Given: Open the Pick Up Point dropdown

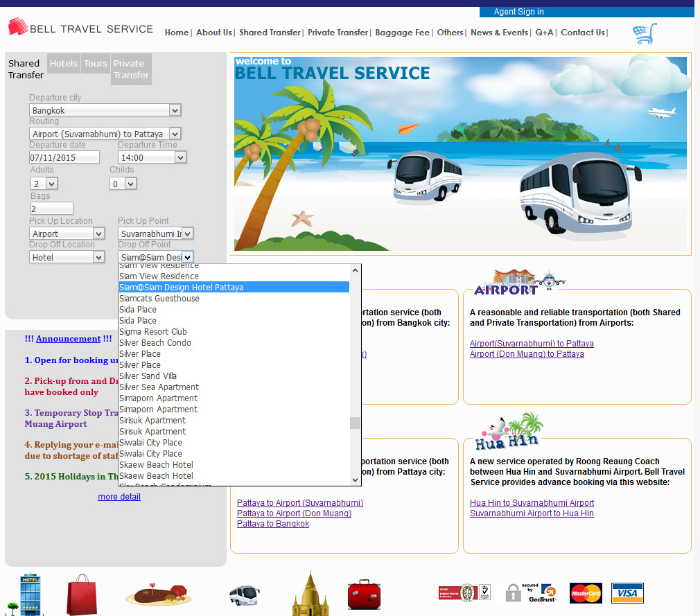Looking at the screenshot, I should [155, 234].
